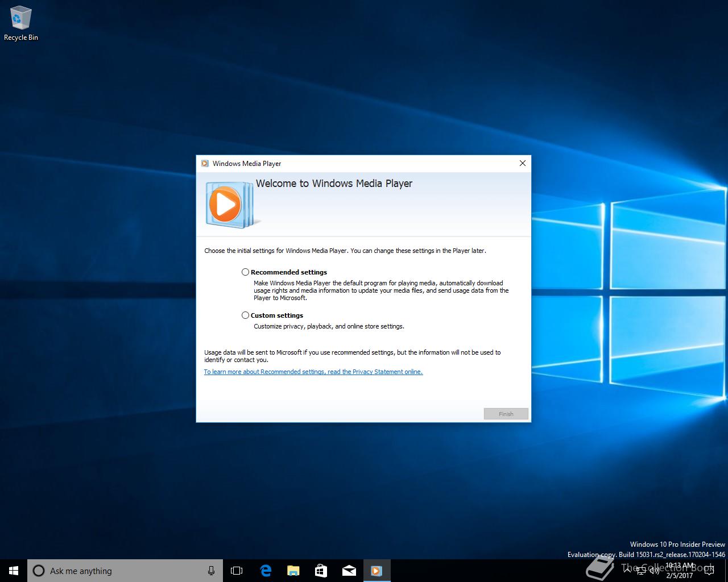Click the volume speaker tray icon
The width and height of the screenshot is (728, 582).
tap(655, 571)
